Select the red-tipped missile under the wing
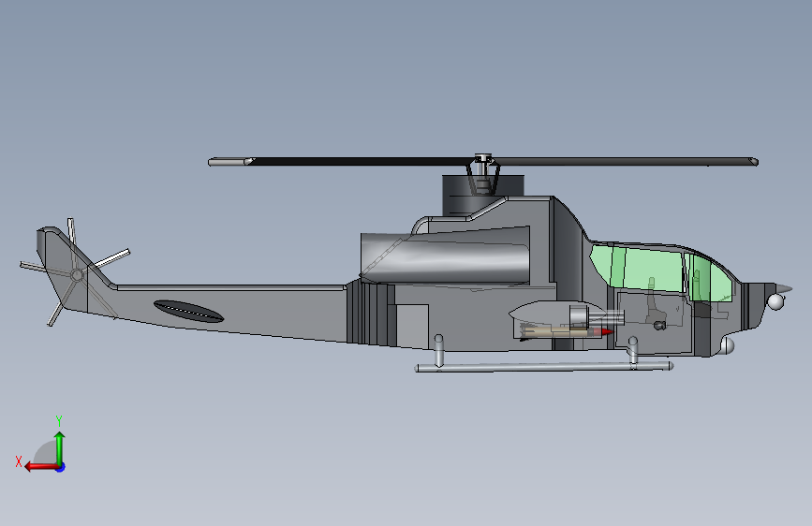 click(565, 332)
